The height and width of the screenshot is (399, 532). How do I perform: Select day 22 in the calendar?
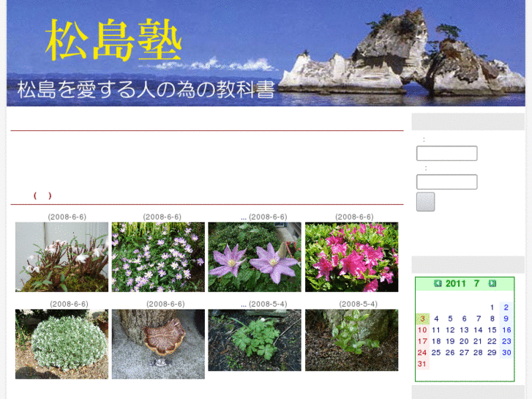(492, 341)
